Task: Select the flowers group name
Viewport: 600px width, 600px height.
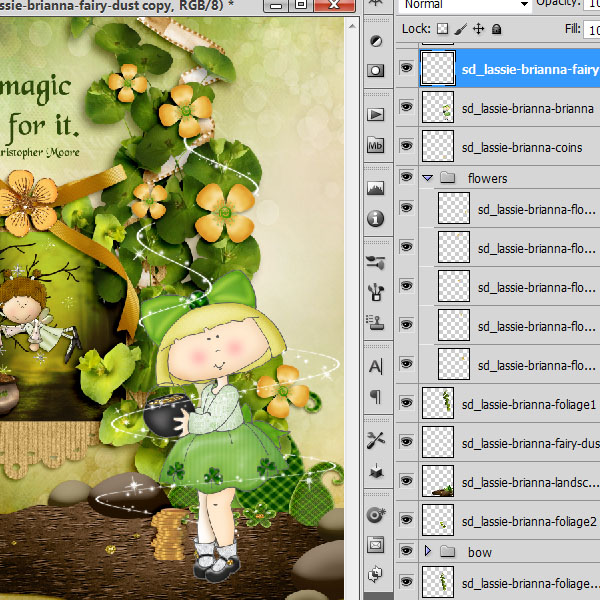Action: tap(488, 178)
